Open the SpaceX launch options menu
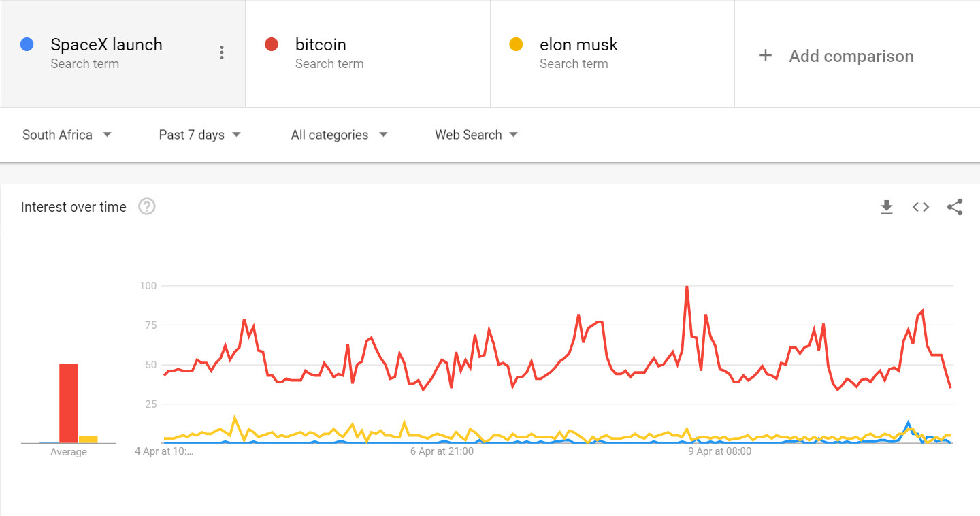The width and height of the screenshot is (980, 516). tap(222, 52)
